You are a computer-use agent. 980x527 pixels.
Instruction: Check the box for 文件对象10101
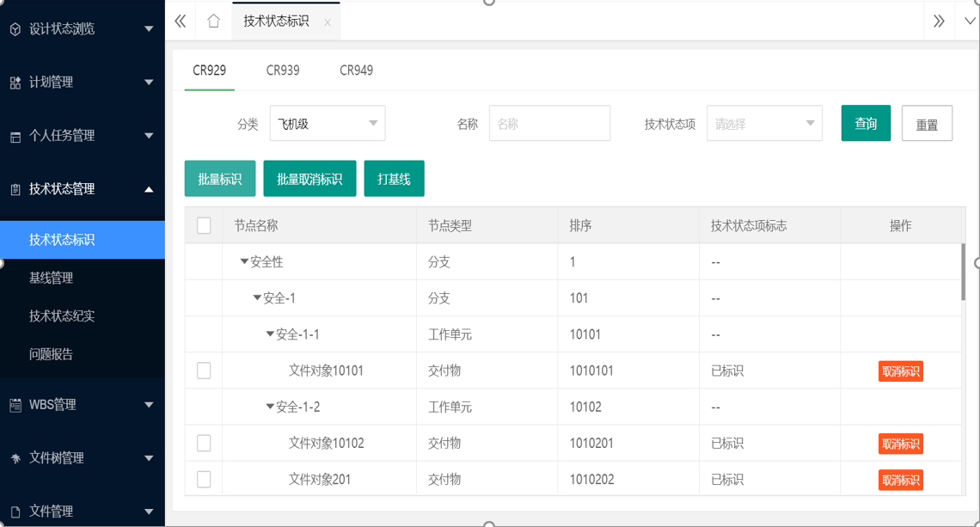pos(204,371)
